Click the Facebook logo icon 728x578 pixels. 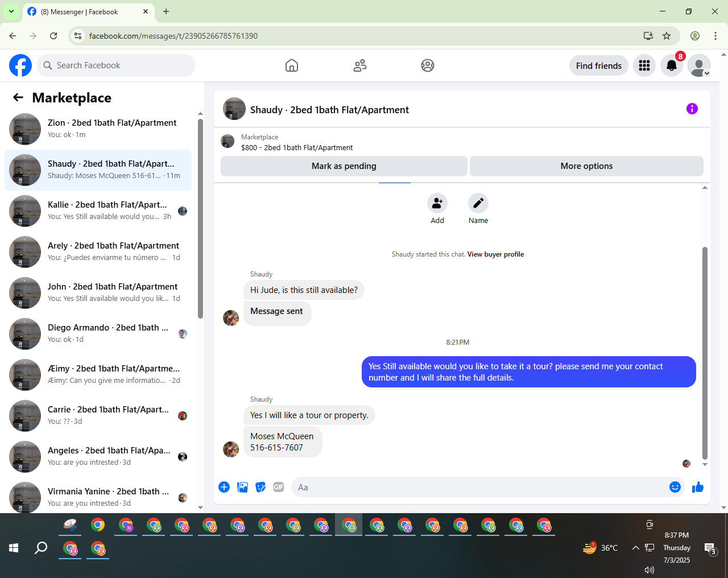click(x=20, y=65)
